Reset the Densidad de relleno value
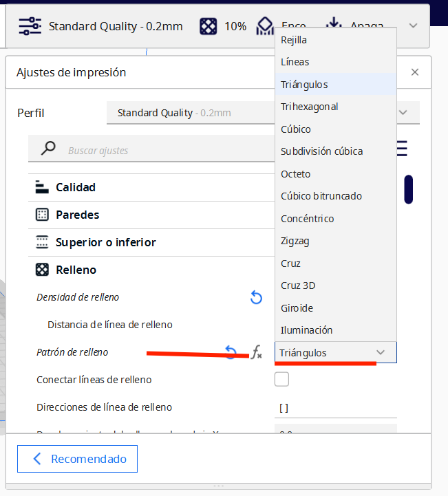448x496 pixels. tap(256, 297)
